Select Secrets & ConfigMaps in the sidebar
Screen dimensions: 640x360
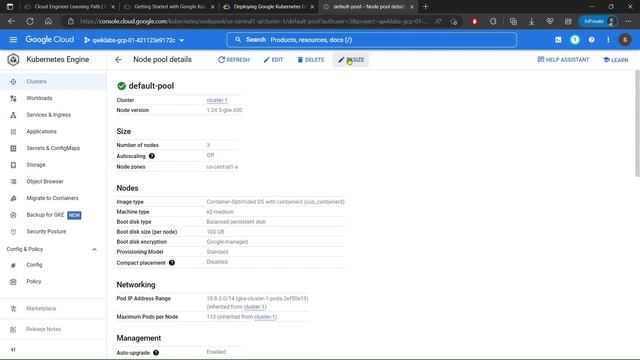tap(53, 148)
